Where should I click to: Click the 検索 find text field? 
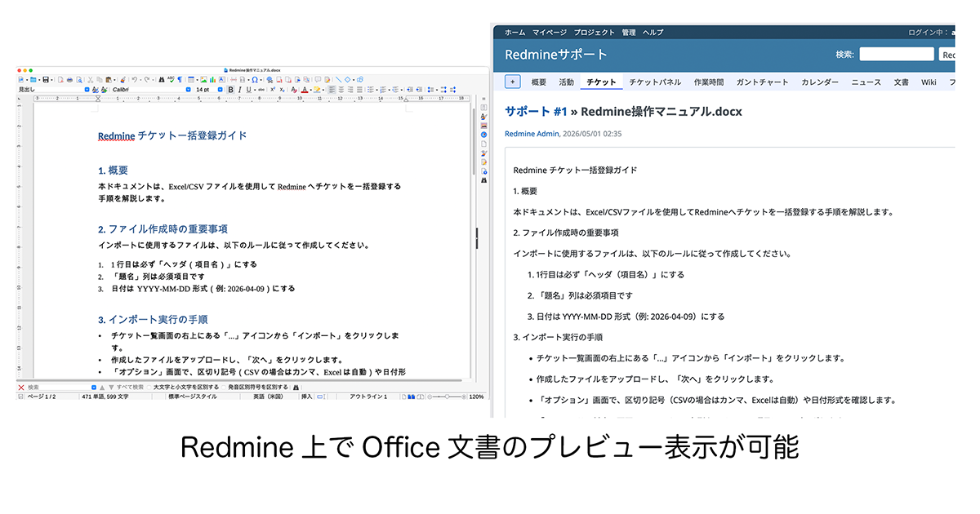(x=58, y=388)
